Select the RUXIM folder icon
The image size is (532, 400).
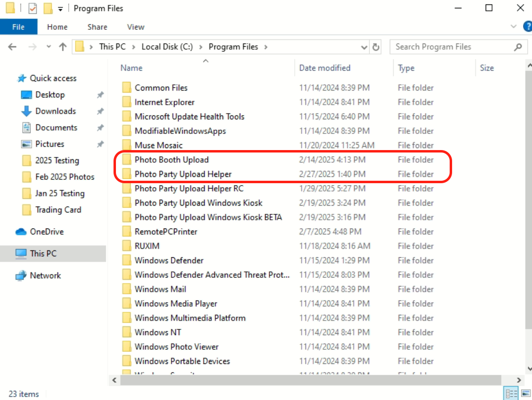point(127,246)
